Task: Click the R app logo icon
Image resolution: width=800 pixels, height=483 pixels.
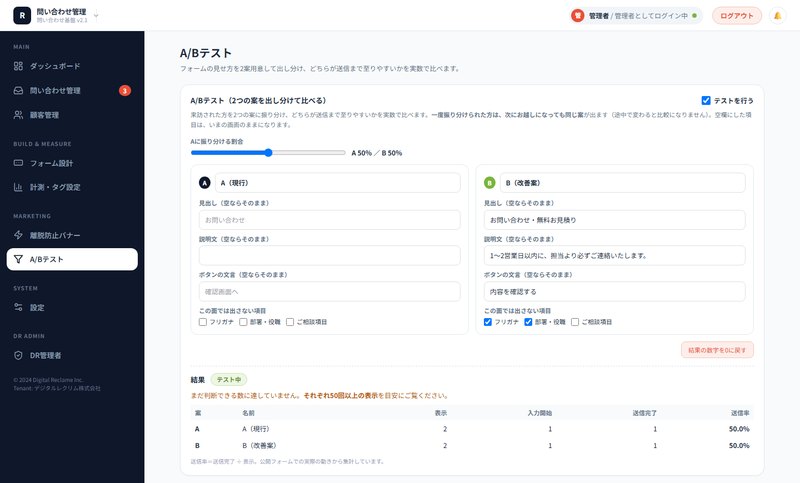Action: coord(22,15)
